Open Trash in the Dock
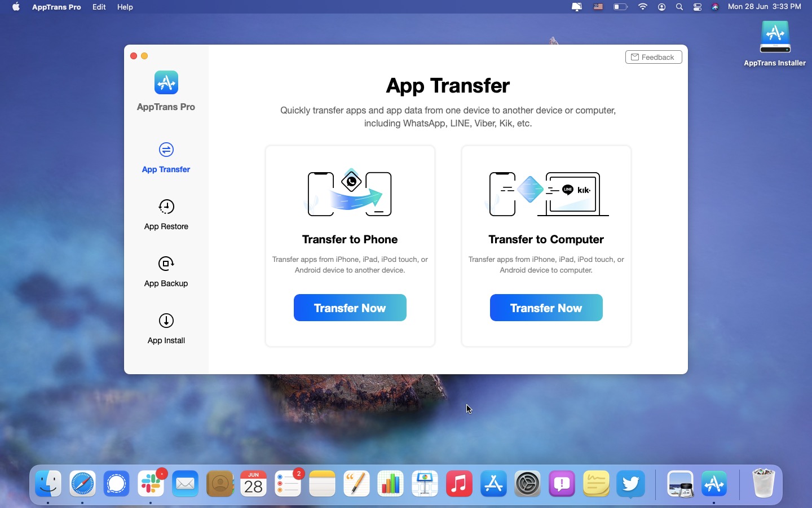This screenshot has height=508, width=812. pos(764,484)
